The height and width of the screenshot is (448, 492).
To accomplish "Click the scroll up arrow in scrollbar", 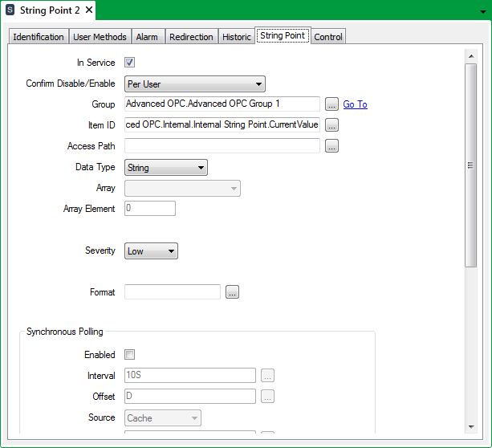I will click(x=470, y=56).
